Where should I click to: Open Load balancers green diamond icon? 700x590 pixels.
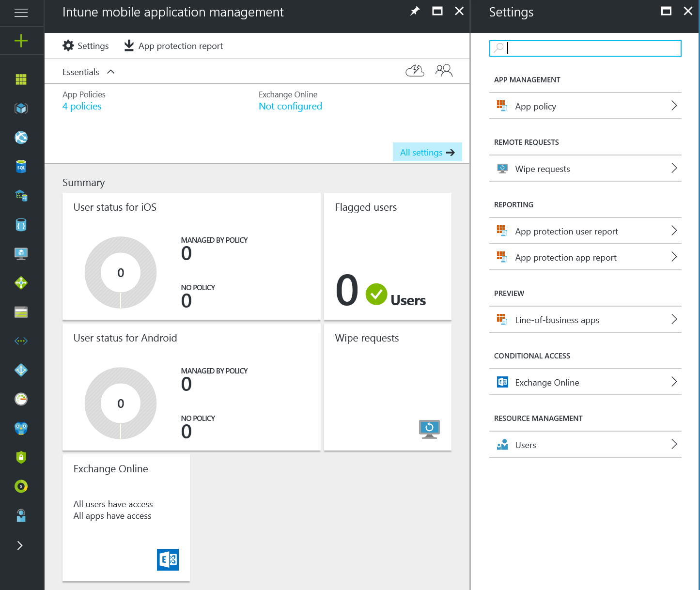(x=21, y=283)
